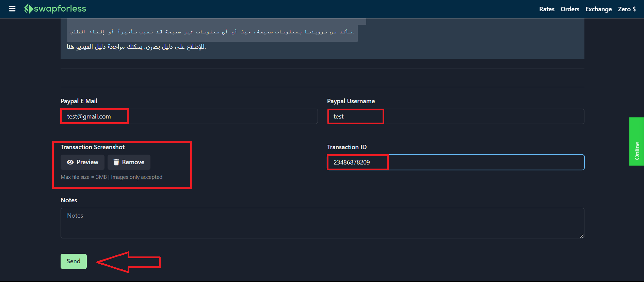
Task: Open the hamburger navigation menu
Action: (x=12, y=9)
